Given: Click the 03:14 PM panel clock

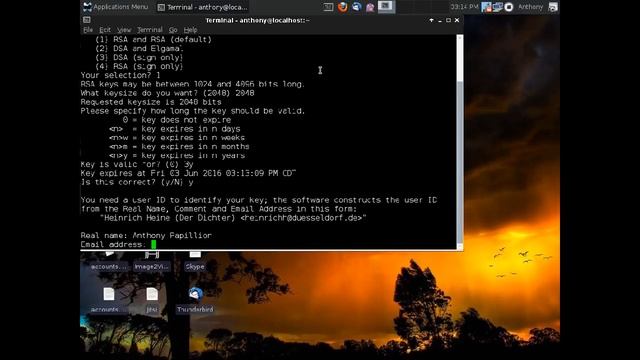Looking at the screenshot, I should [x=464, y=7].
